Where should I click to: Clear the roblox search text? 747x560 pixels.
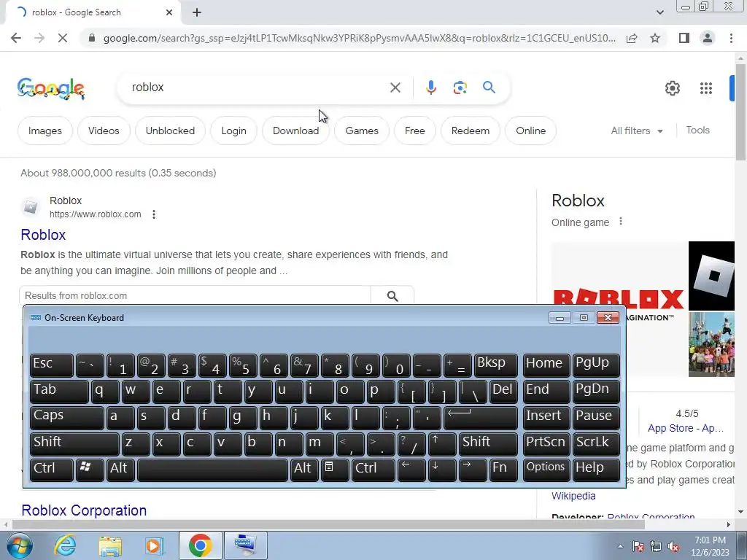click(395, 87)
